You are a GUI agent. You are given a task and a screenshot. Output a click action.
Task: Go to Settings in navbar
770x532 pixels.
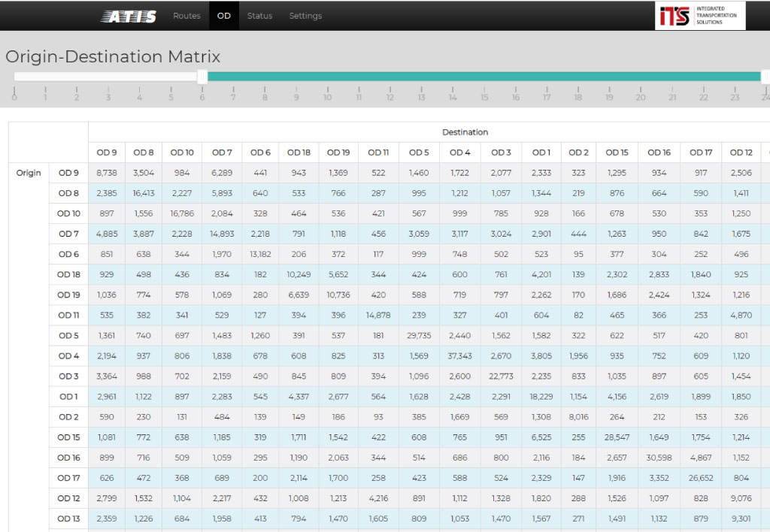pos(305,16)
